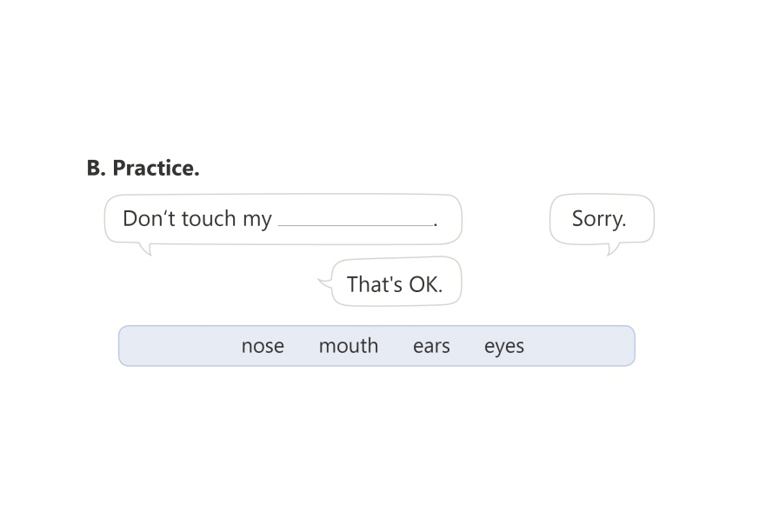
Task: Click the word "my" before the blank
Action: 257,219
